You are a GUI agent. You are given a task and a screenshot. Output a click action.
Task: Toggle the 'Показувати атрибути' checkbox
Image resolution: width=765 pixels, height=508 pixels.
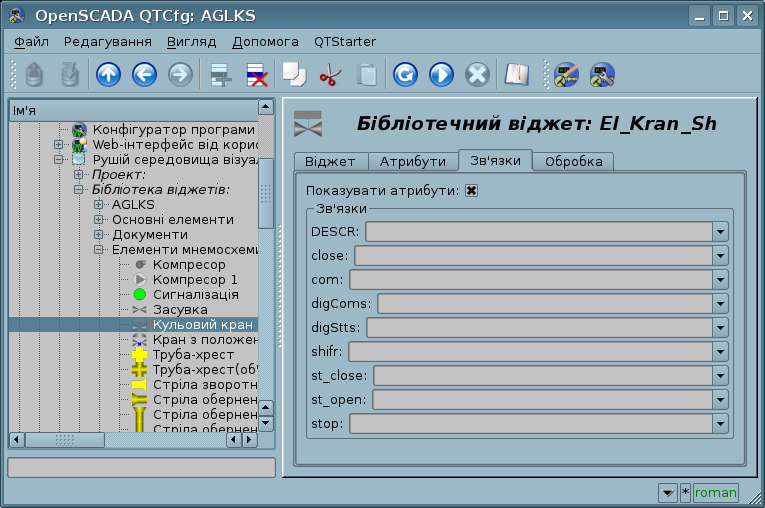[472, 190]
